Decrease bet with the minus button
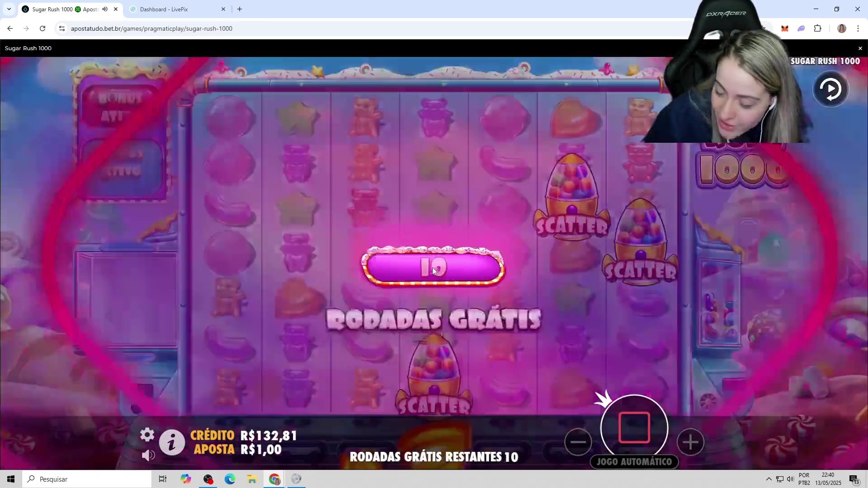The width and height of the screenshot is (868, 488). point(578,442)
